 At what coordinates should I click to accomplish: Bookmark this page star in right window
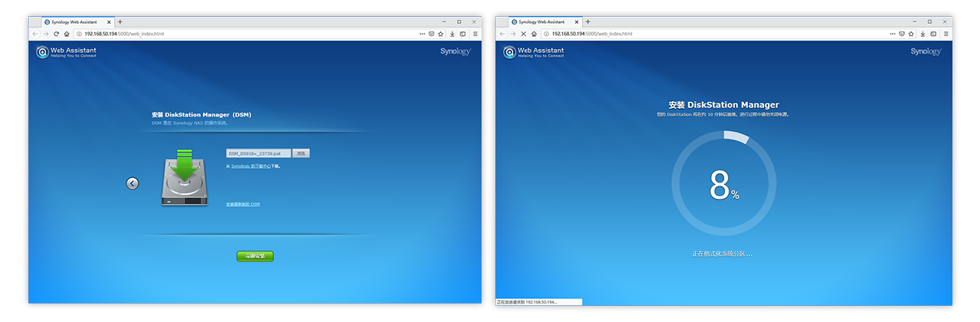[911, 34]
